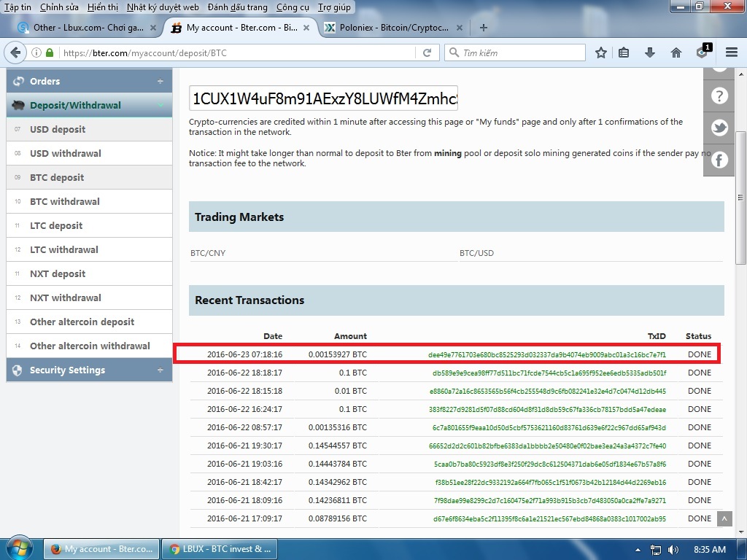The width and height of the screenshot is (747, 560).
Task: Select the amount 0.08789156 BTC
Action: 338,518
